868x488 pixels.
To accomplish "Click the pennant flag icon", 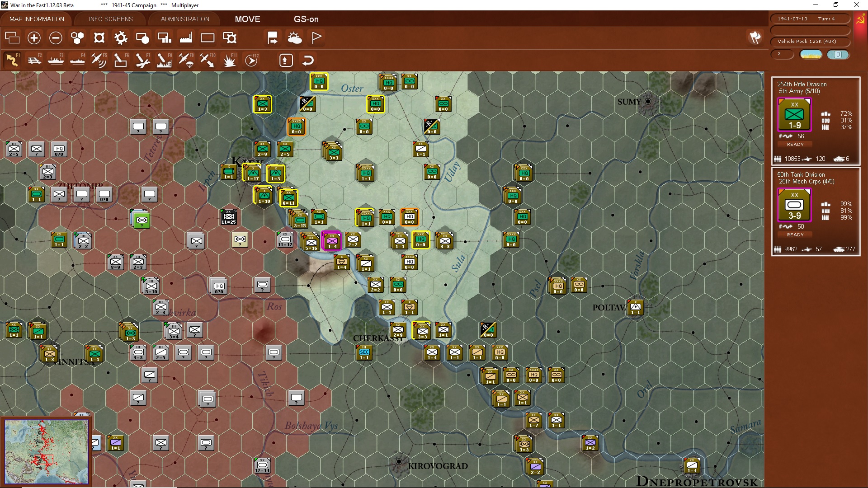I will point(316,38).
